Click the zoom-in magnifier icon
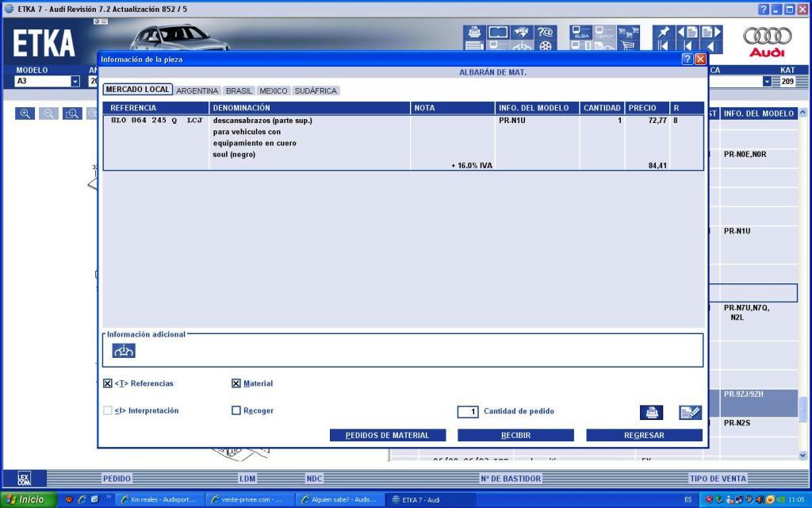 25,114
